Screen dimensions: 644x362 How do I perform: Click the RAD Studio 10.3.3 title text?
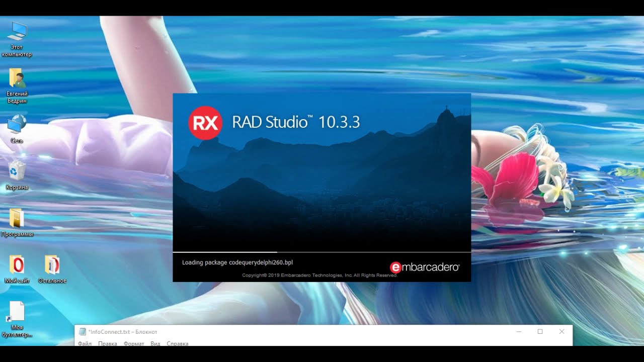pyautogui.click(x=296, y=122)
